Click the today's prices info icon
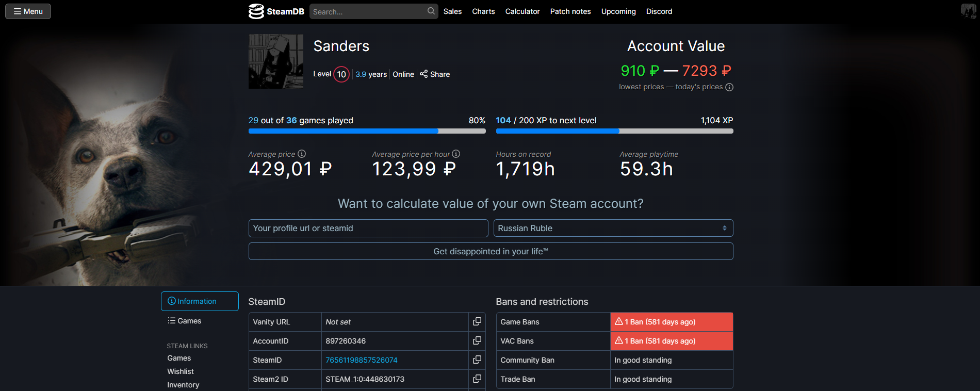This screenshot has height=391, width=980. pyautogui.click(x=729, y=87)
